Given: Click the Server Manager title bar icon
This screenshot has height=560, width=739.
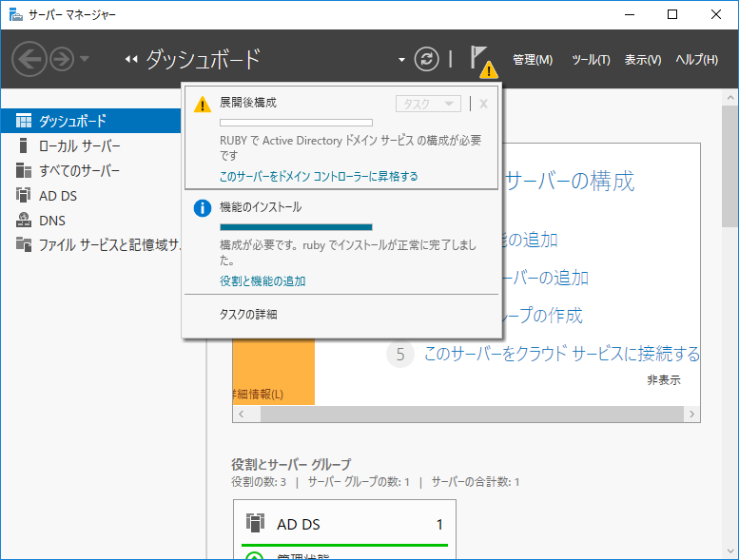Looking at the screenshot, I should pos(15,14).
